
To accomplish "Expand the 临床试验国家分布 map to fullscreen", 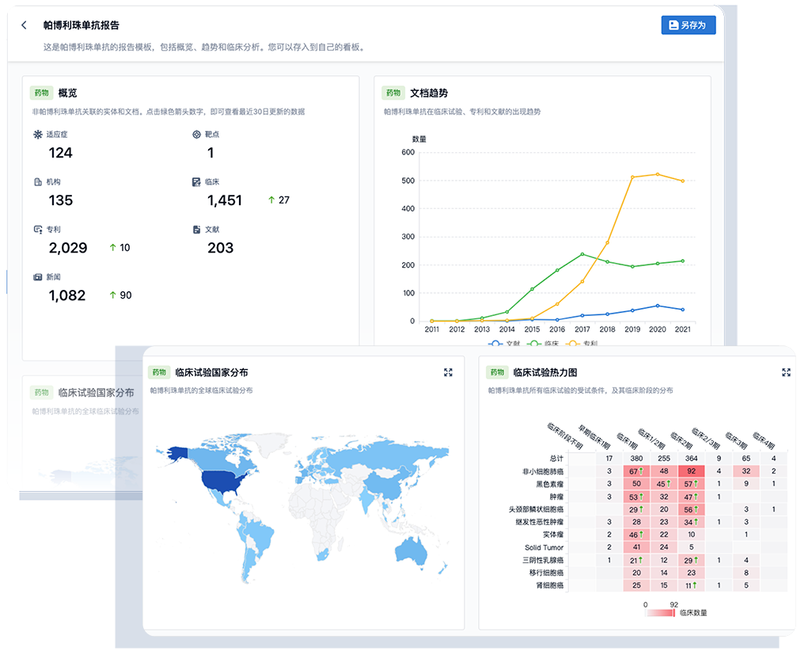I will coord(448,372).
